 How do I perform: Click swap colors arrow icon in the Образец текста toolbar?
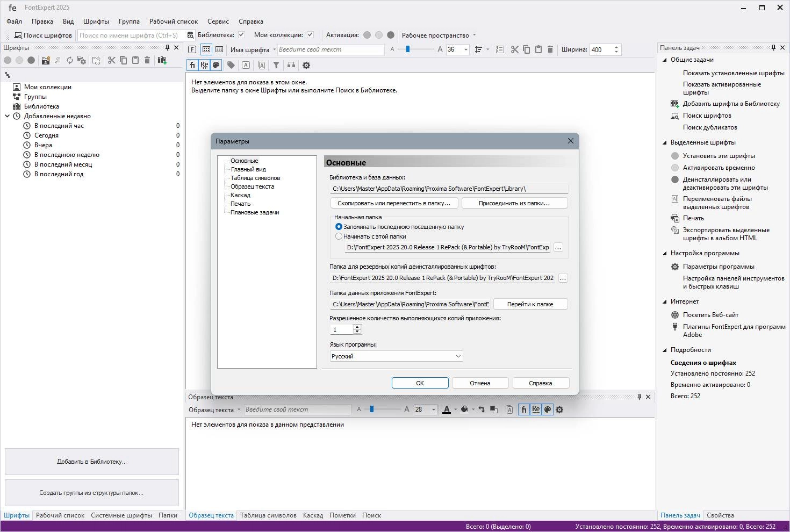(482, 409)
